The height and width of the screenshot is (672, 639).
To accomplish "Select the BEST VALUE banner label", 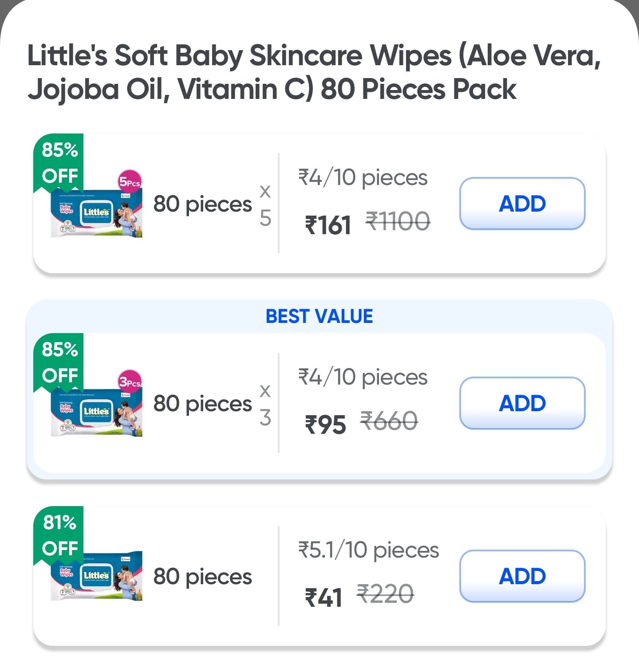I will 319,316.
